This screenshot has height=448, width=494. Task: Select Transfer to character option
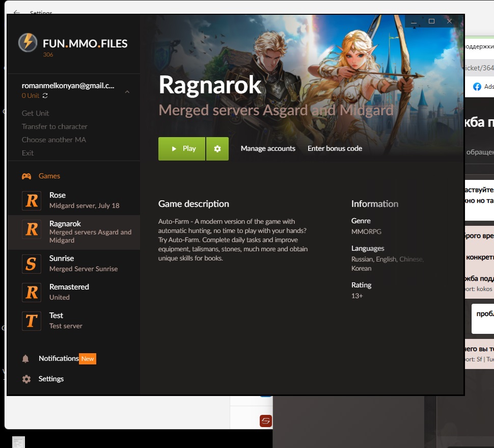pos(54,126)
